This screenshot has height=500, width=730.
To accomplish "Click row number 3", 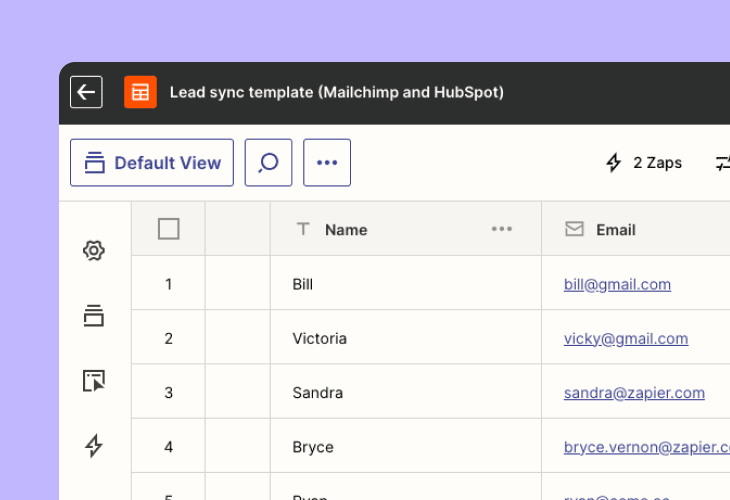I will point(169,393).
